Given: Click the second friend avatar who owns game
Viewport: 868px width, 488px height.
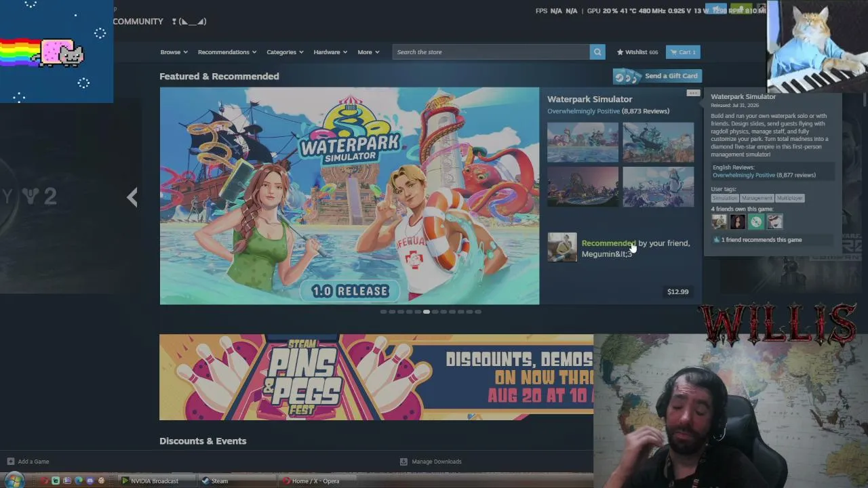Looking at the screenshot, I should tap(738, 222).
